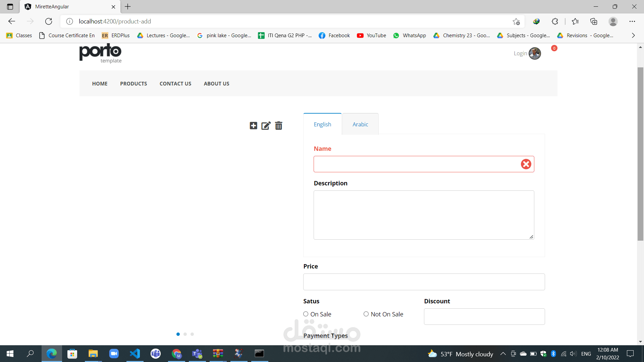Image resolution: width=644 pixels, height=362 pixels.
Task: Click the Login link
Action: (520, 53)
